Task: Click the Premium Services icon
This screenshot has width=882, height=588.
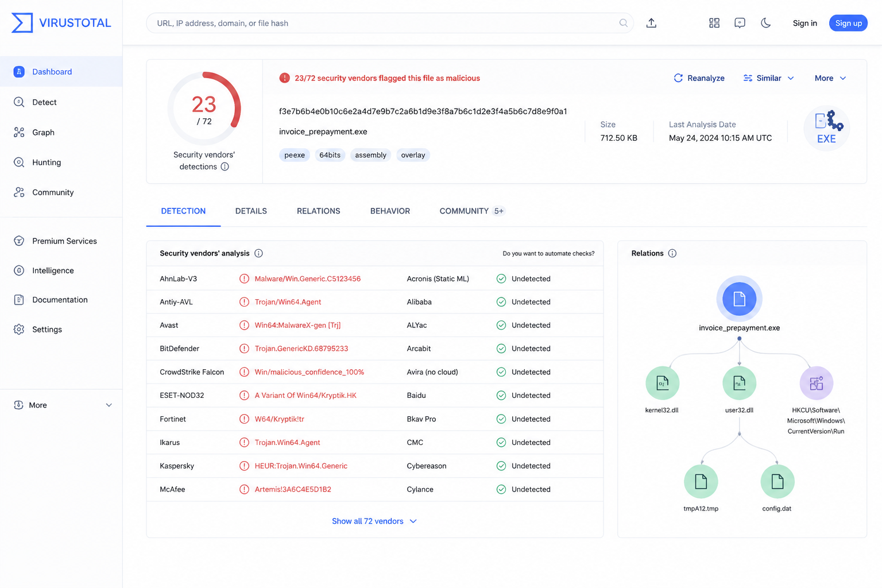Action: point(19,241)
